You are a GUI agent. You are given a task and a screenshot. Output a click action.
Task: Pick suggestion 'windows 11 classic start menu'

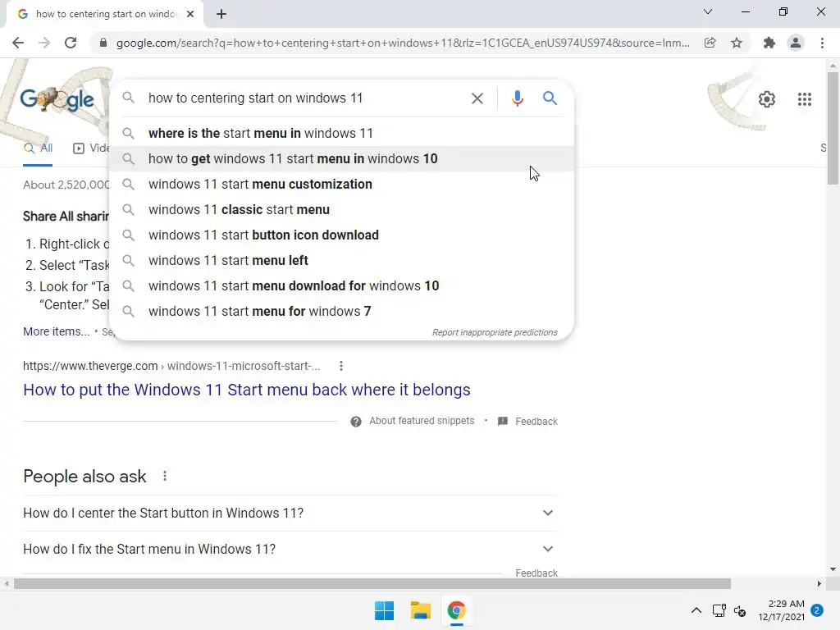[341, 209]
